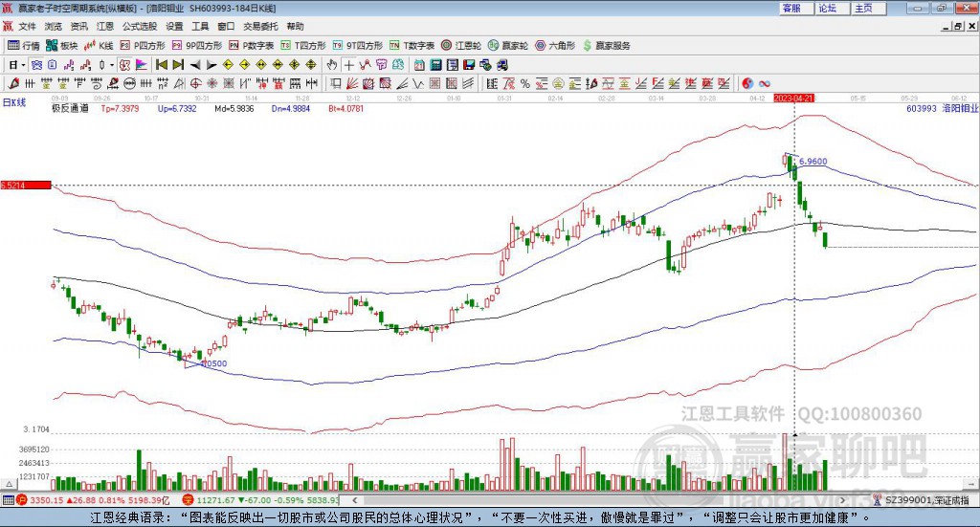The width and height of the screenshot is (980, 527).
Task: Click the horizontal scrollbar right arrow
Action: tap(842, 500)
